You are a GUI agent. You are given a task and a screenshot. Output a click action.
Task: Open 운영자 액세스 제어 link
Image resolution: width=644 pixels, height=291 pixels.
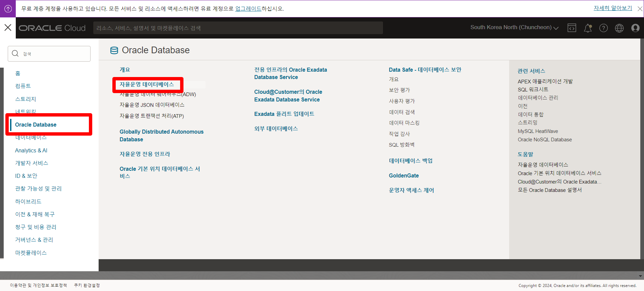411,190
